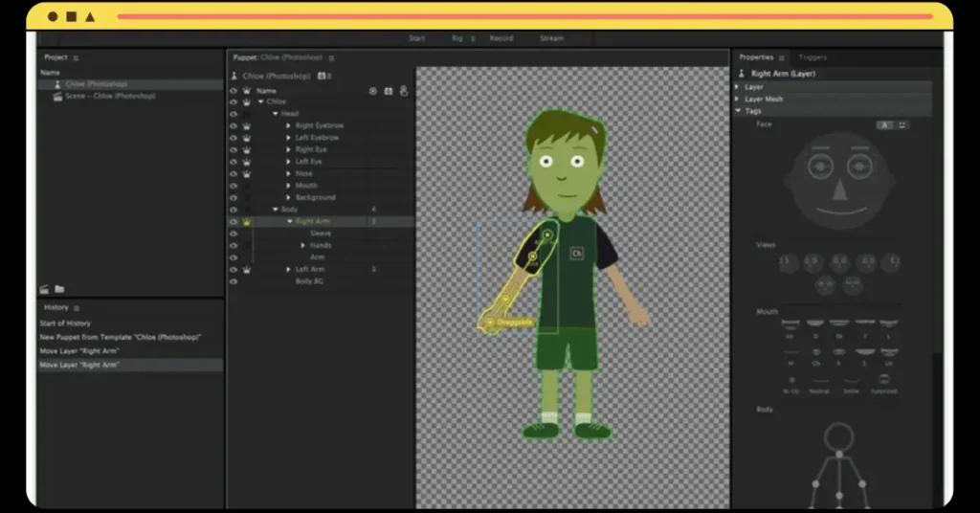Toggle visibility of the Left Arm layer
980x513 pixels.
coord(234,270)
